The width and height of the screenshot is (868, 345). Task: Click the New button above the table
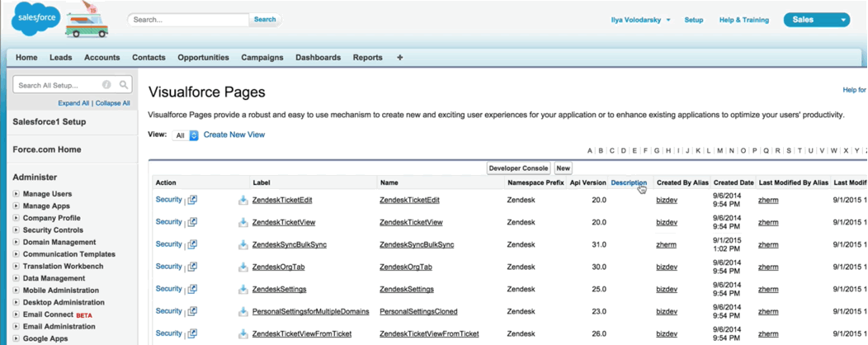[563, 168]
